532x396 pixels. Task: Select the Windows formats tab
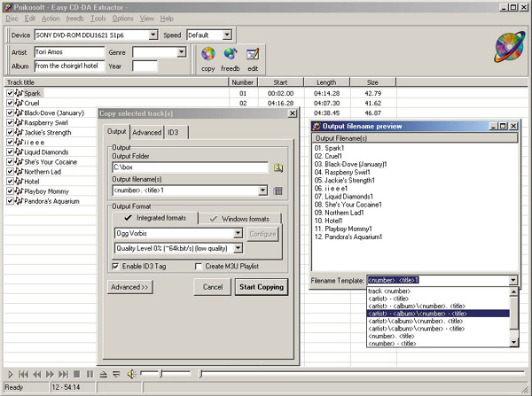pos(240,219)
